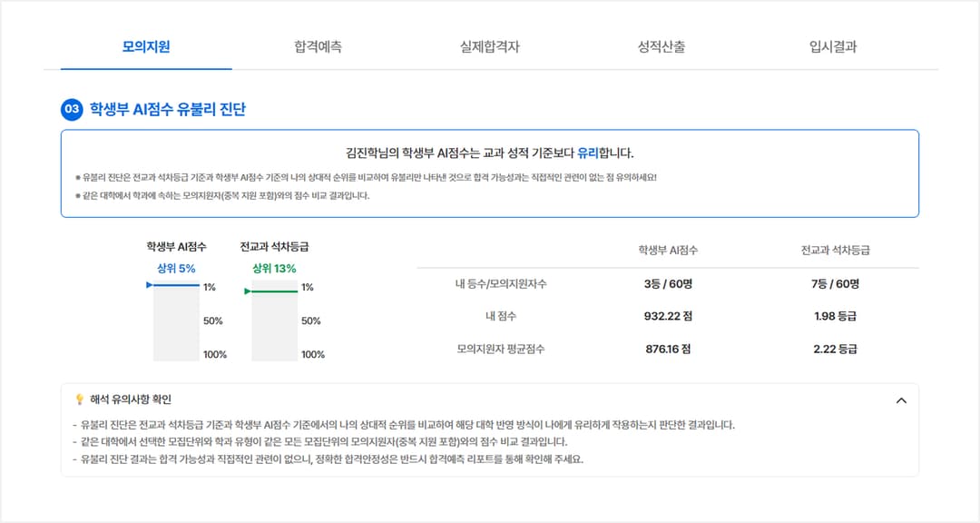Click the green 상위 13% marker arrow
980x523 pixels.
(x=248, y=291)
